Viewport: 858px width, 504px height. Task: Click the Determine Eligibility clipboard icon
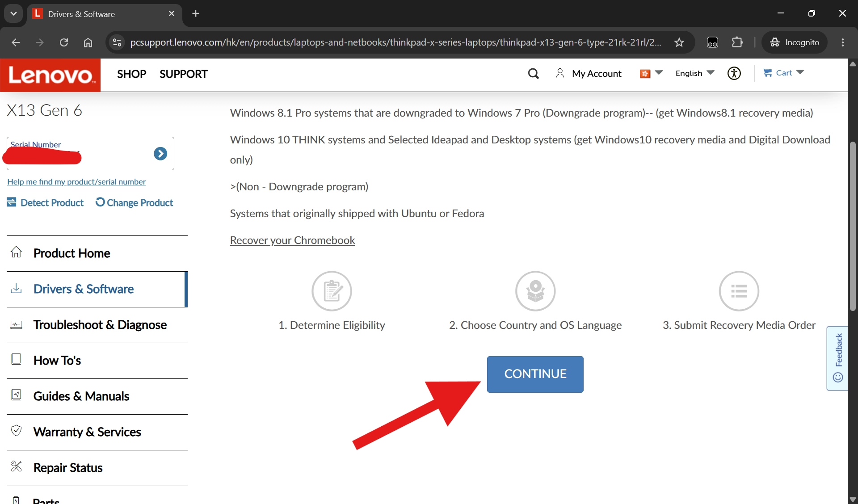tap(332, 291)
